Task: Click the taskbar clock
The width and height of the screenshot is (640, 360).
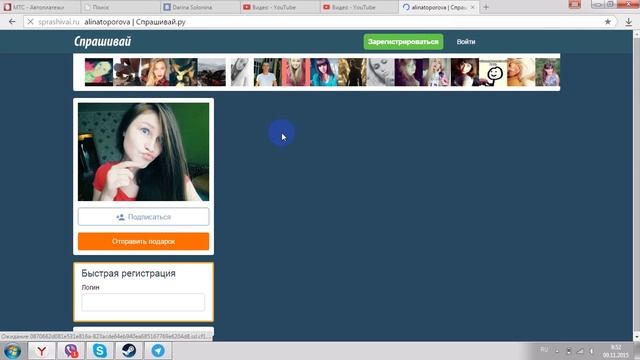Action: coord(616,351)
